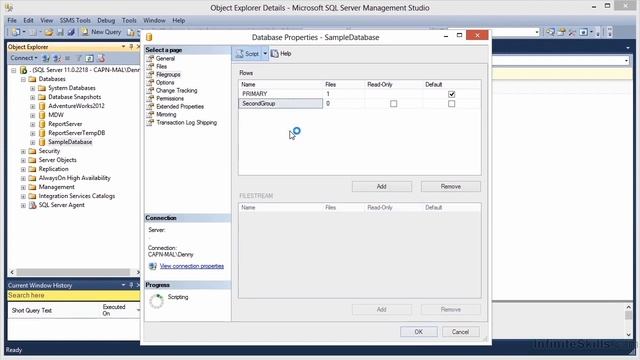
Task: Click the Save All icon in main toolbar
Action: 71,32
